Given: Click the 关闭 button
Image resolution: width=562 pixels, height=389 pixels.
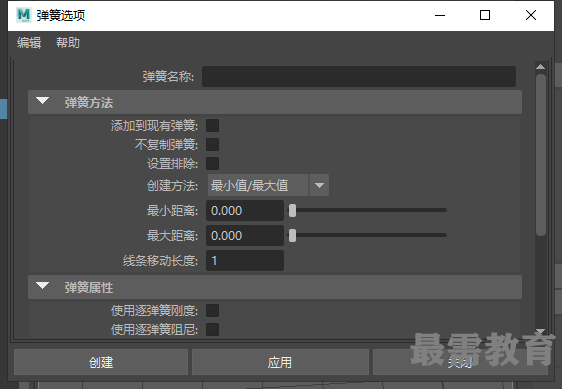Looking at the screenshot, I should tap(460, 362).
